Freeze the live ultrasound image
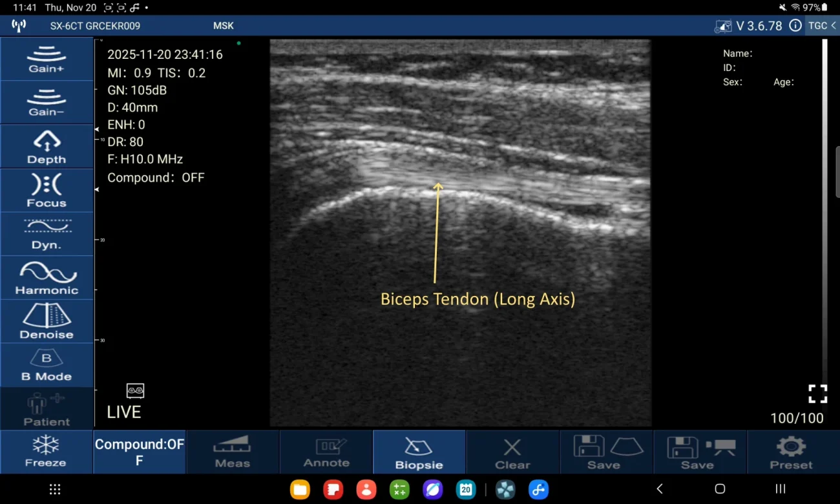Viewport: 840px width, 504px height. coord(46,452)
